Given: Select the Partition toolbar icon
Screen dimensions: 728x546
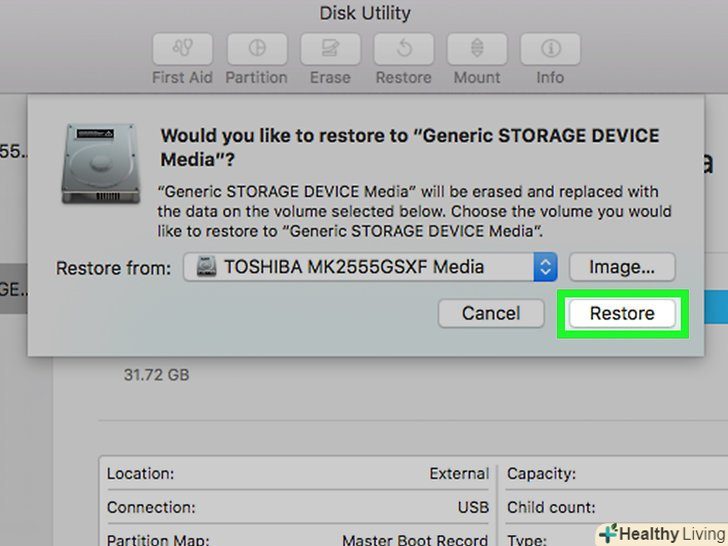Looking at the screenshot, I should coord(256,49).
